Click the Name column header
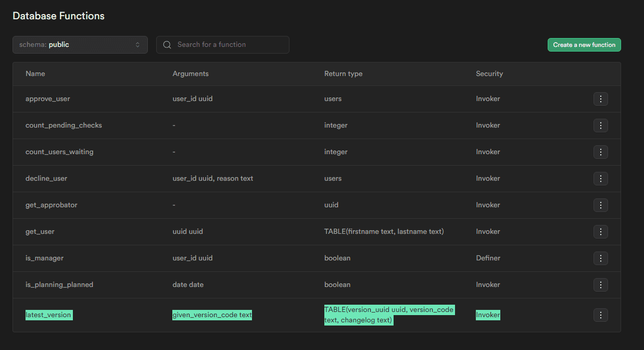 pyautogui.click(x=35, y=74)
